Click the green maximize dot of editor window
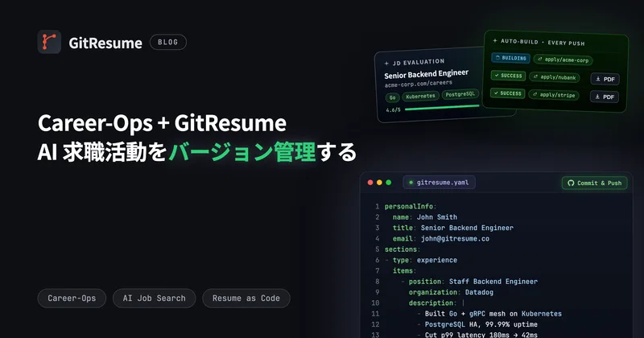 pos(389,183)
